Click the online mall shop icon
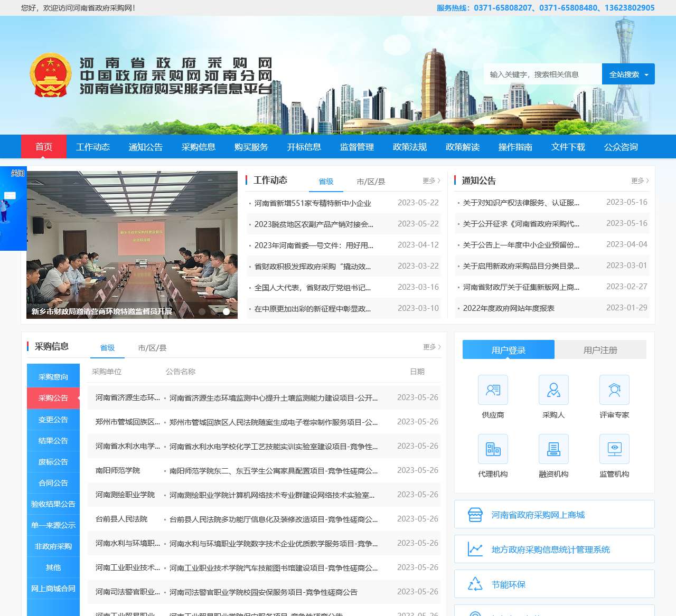The height and width of the screenshot is (616, 676). (x=475, y=515)
